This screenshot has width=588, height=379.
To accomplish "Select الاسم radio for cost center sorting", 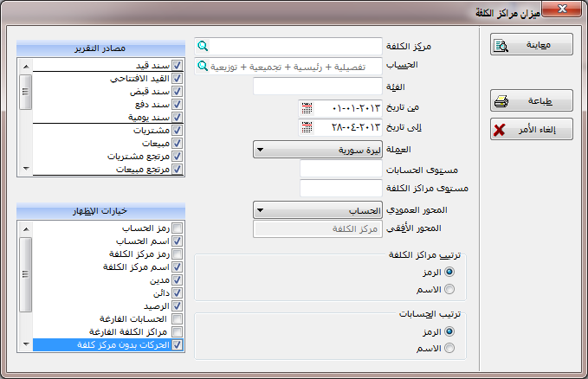I will point(449,289).
